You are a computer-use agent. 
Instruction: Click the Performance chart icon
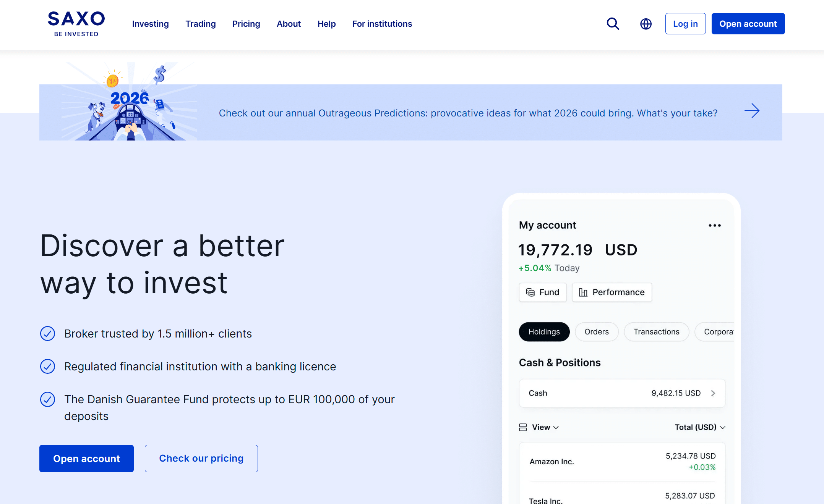point(583,292)
